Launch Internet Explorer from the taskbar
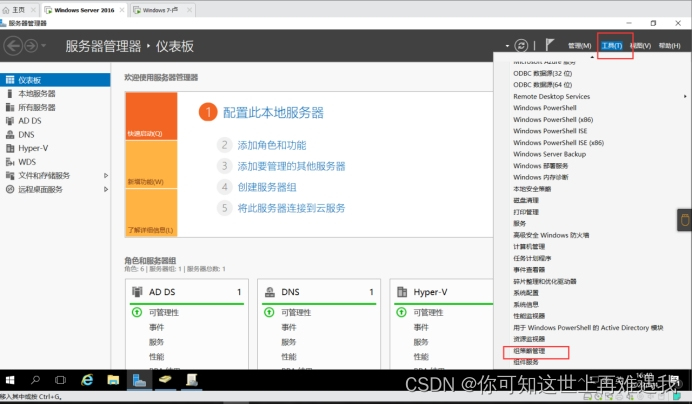The image size is (693, 404). (87, 380)
